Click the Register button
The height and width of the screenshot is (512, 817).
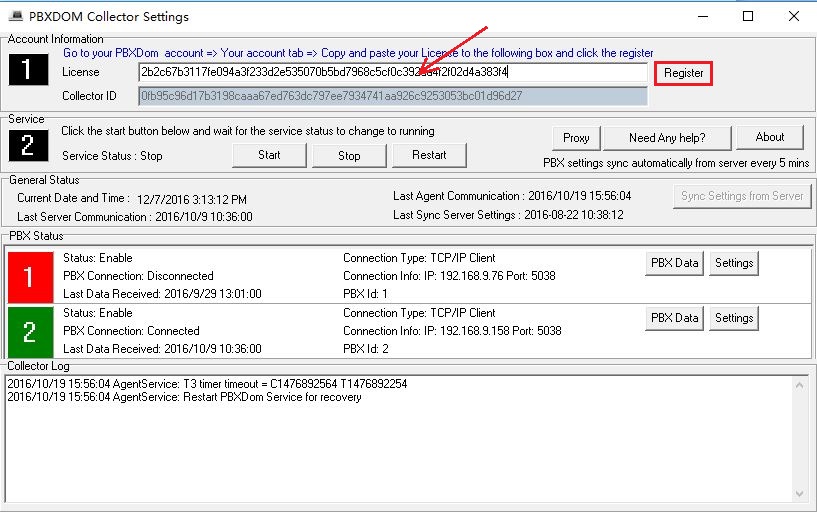click(x=683, y=73)
